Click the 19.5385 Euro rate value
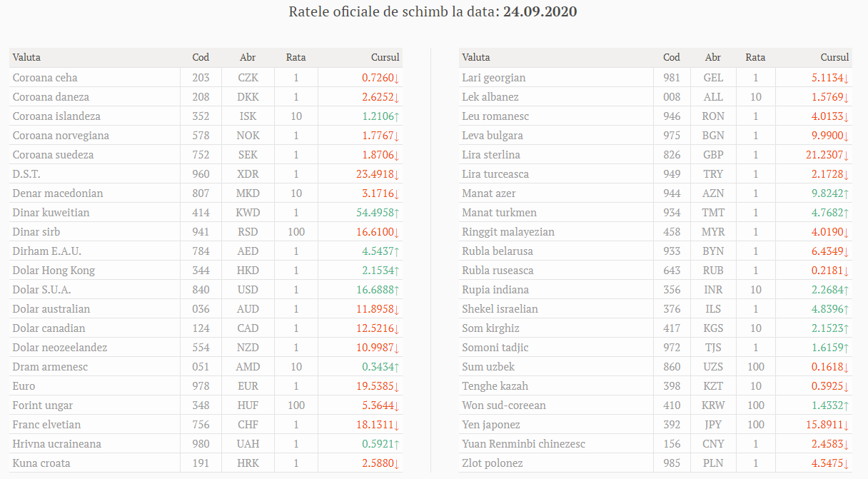This screenshot has height=479, width=868. (375, 386)
